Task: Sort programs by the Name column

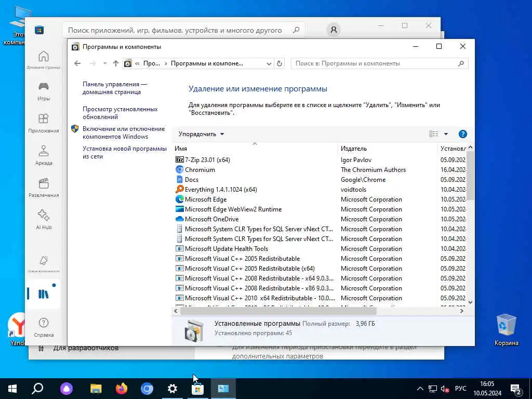Action: click(x=255, y=148)
